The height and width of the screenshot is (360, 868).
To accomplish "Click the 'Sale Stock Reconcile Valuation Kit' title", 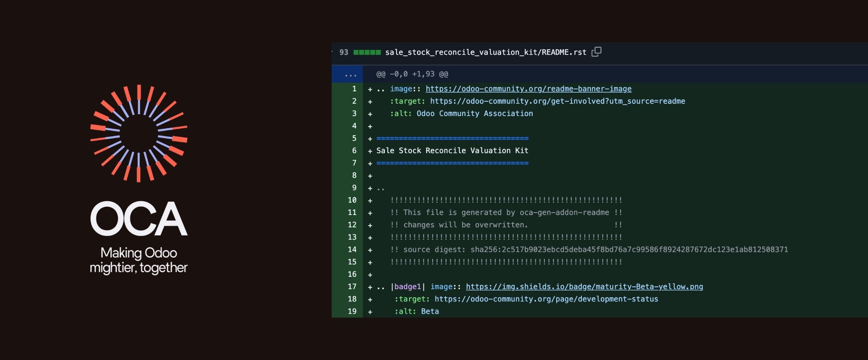I will point(452,151).
